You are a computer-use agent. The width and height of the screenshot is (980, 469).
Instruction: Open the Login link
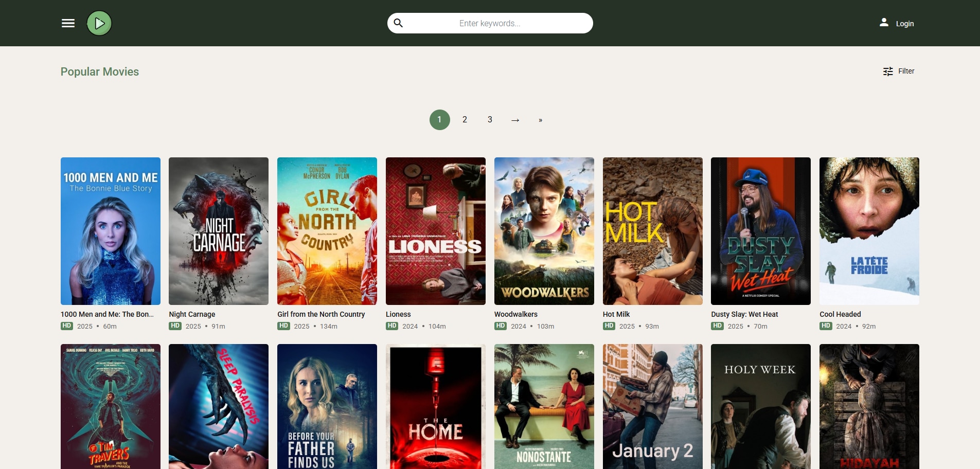pyautogui.click(x=905, y=24)
